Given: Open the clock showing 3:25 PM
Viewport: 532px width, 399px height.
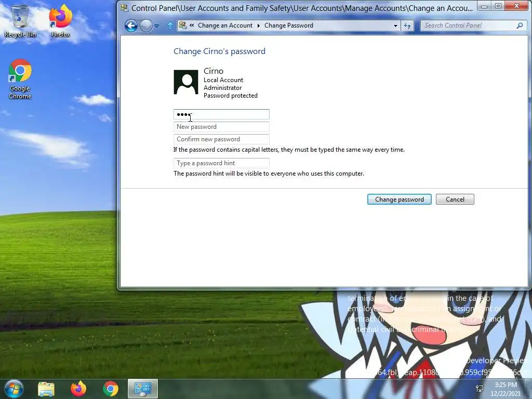Looking at the screenshot, I should [506, 389].
